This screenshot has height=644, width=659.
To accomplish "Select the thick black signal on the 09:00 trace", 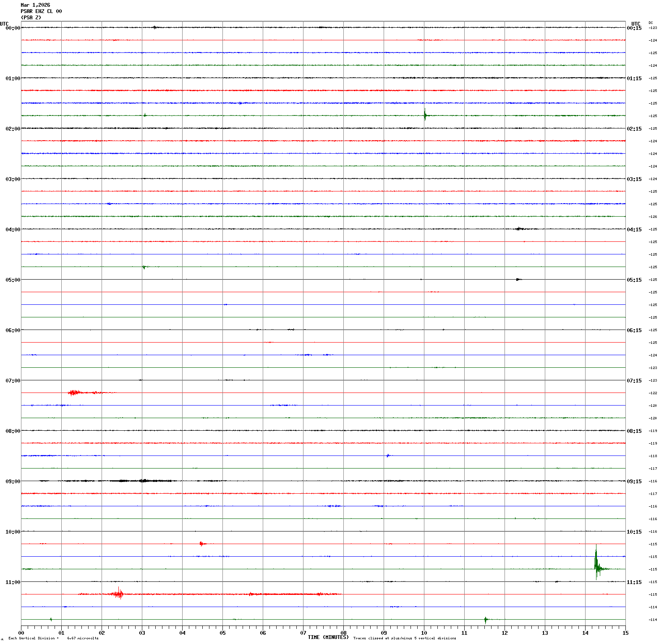I will pos(143,481).
